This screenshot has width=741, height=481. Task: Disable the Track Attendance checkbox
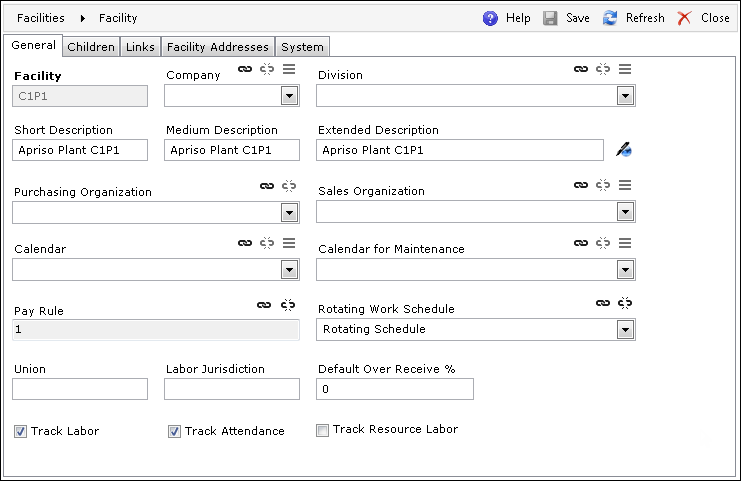[x=174, y=431]
